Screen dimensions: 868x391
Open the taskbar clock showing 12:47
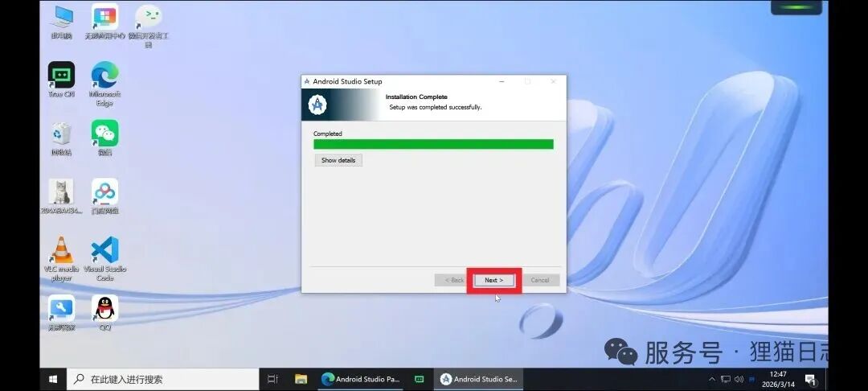point(778,380)
